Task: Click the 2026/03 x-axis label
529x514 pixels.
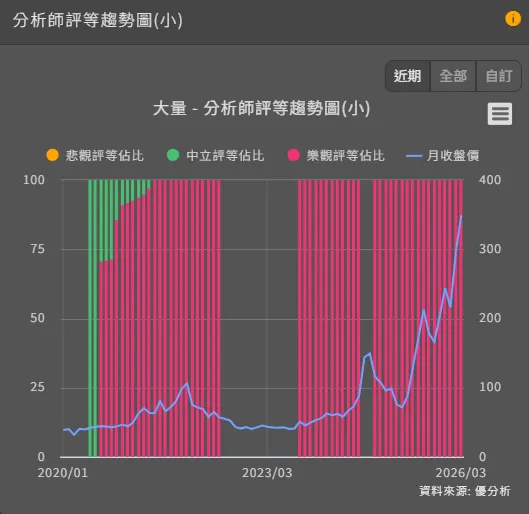Action: pyautogui.click(x=461, y=473)
